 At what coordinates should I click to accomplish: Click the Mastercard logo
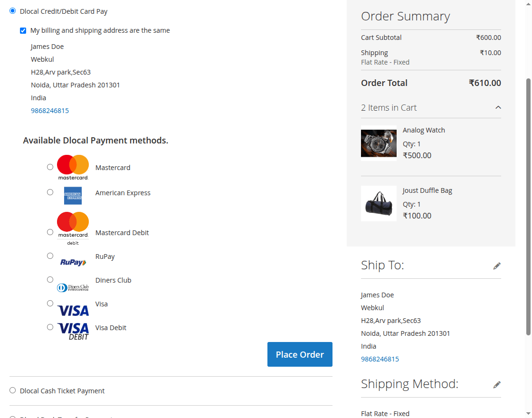[x=73, y=167]
